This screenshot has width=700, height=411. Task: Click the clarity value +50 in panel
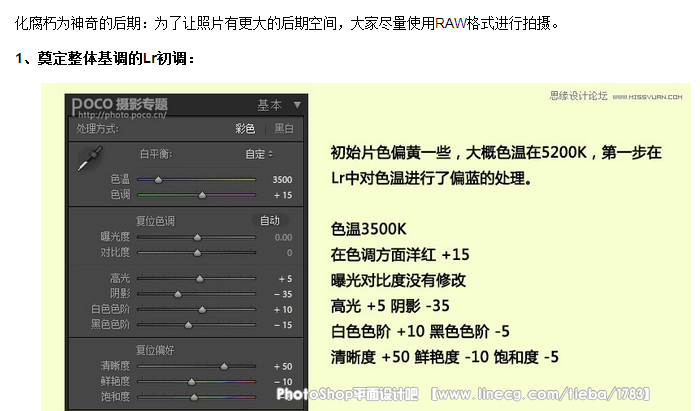click(283, 367)
